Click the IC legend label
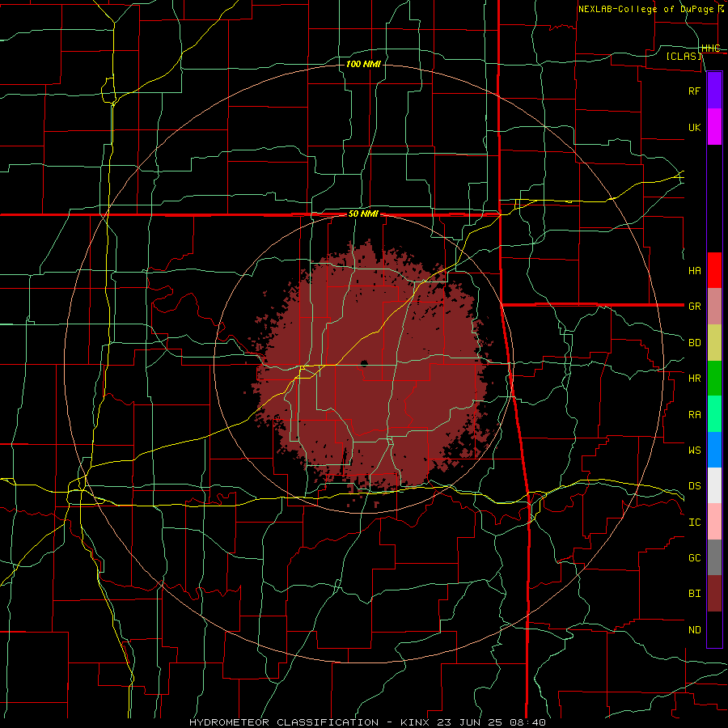 click(x=694, y=522)
